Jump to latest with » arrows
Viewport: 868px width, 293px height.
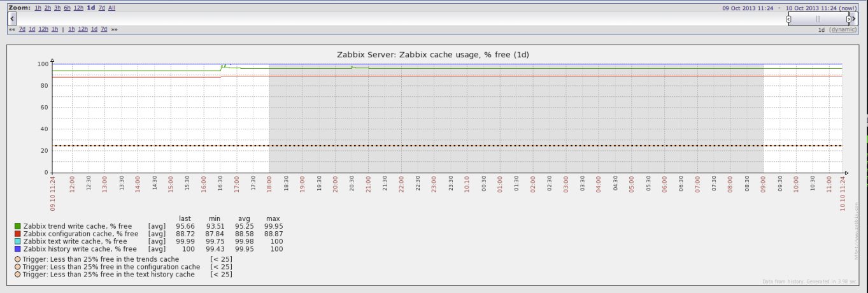114,29
